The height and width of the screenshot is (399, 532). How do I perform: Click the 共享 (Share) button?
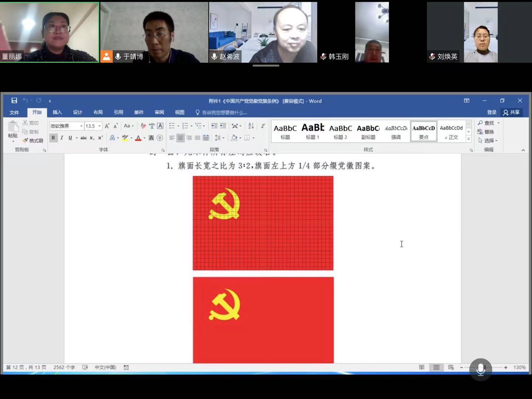pyautogui.click(x=511, y=112)
